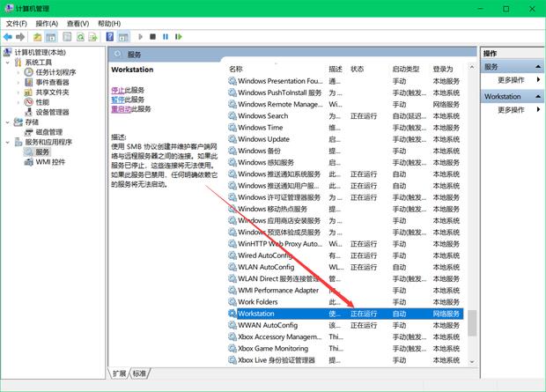Click the Export List toolbar icon
This screenshot has width=546, height=392.
(94, 37)
